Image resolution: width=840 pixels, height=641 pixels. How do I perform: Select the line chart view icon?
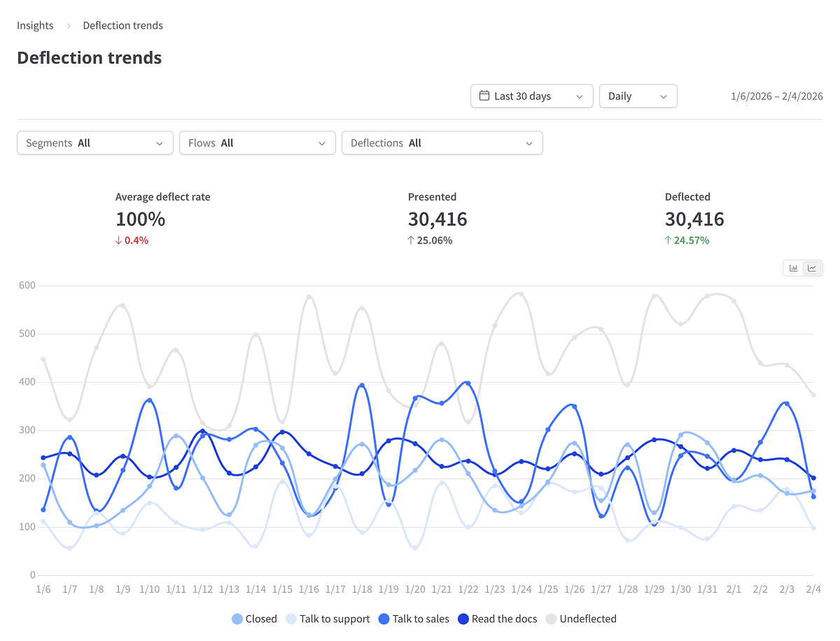click(x=813, y=268)
